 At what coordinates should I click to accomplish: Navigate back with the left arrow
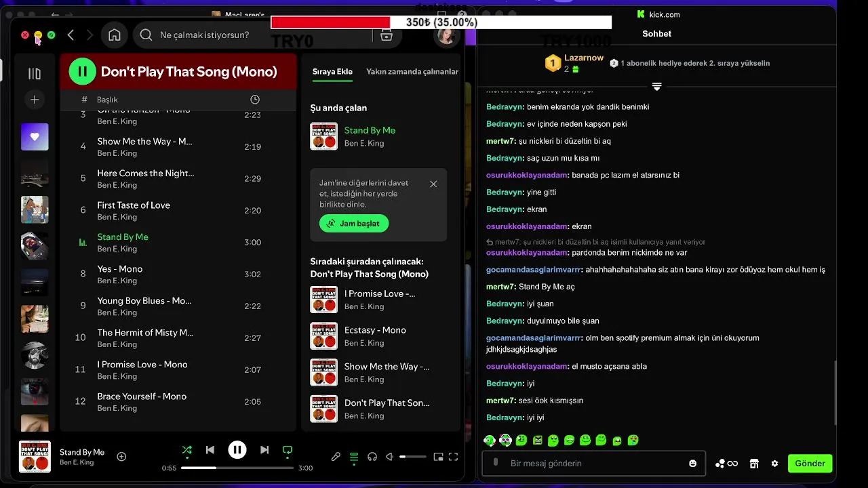pos(71,35)
